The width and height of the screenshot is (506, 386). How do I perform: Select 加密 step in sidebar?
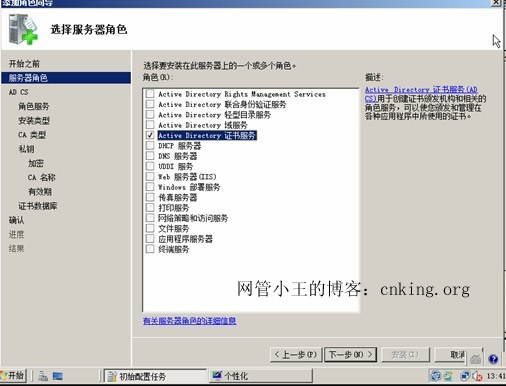pos(36,163)
